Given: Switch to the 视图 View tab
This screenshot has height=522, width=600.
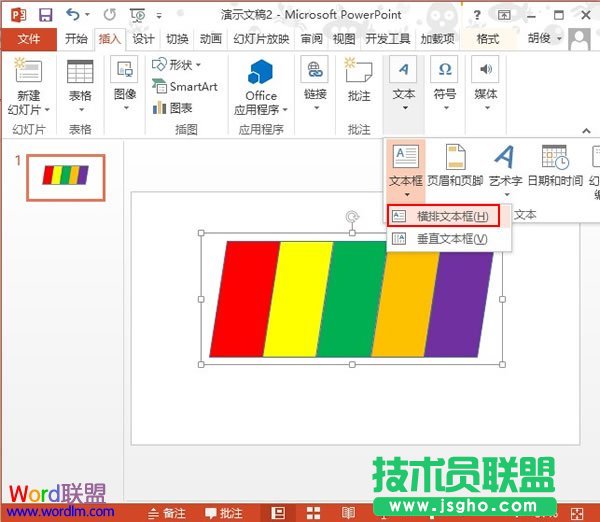Looking at the screenshot, I should click(x=344, y=39).
